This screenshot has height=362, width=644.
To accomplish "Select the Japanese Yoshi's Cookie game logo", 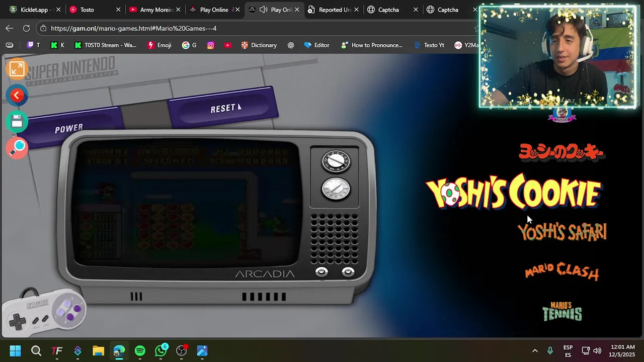I will tap(561, 151).
